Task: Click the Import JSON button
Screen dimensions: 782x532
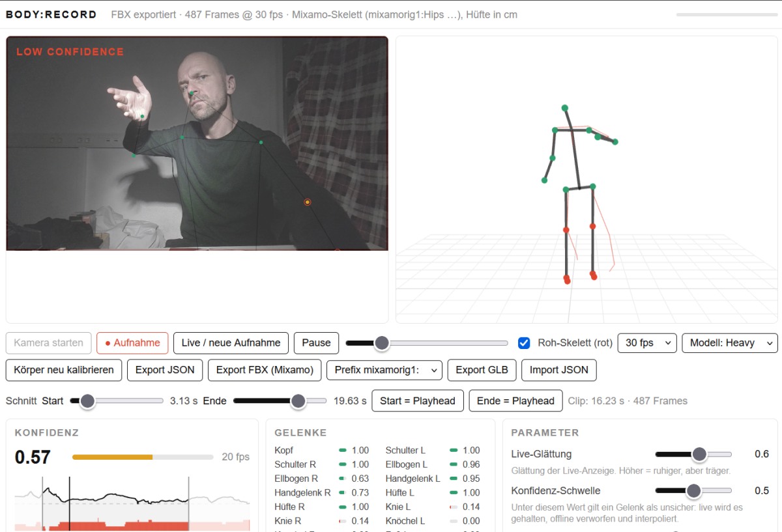Action: (x=559, y=370)
